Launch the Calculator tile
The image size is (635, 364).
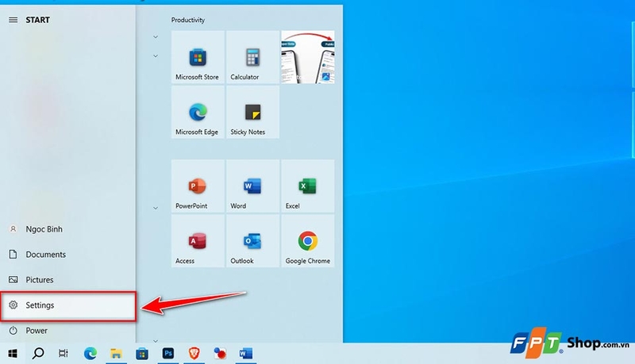252,57
